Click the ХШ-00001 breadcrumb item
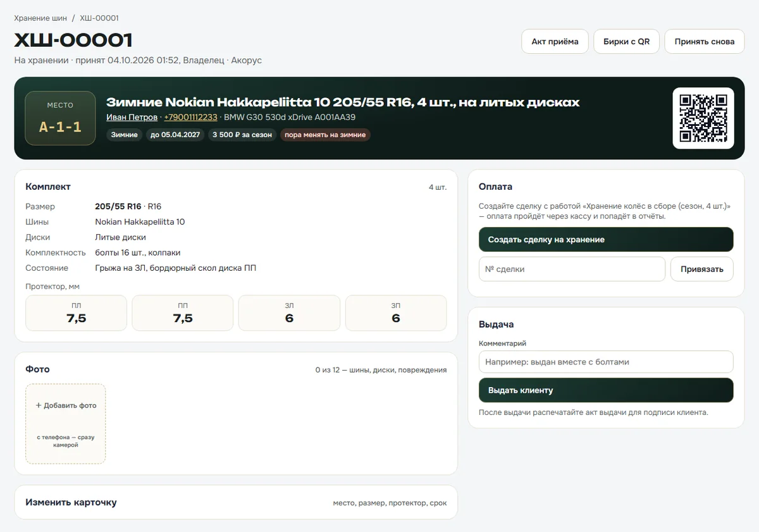The width and height of the screenshot is (759, 532). (x=99, y=18)
